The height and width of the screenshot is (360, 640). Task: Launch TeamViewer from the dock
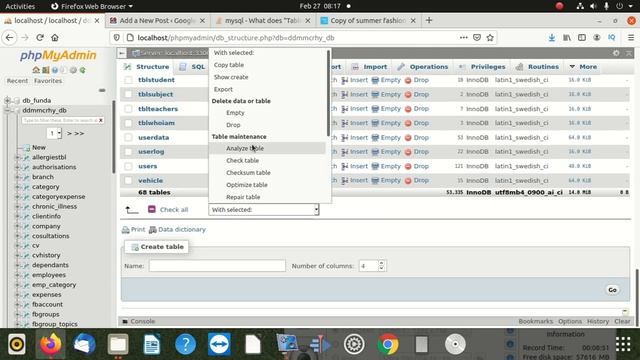[219, 344]
